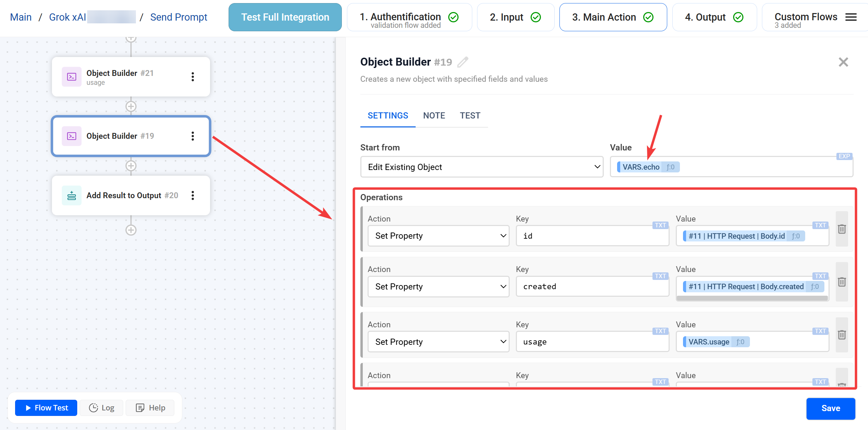Viewport: 868px width, 430px height.
Task: Delete the 'id' operation row
Action: point(842,229)
